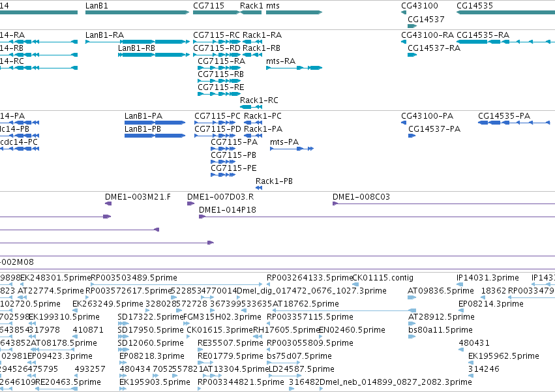Screen dimensions: 555x392
Task: Select BAC end DME1-007D03.R
Action: click(191, 204)
